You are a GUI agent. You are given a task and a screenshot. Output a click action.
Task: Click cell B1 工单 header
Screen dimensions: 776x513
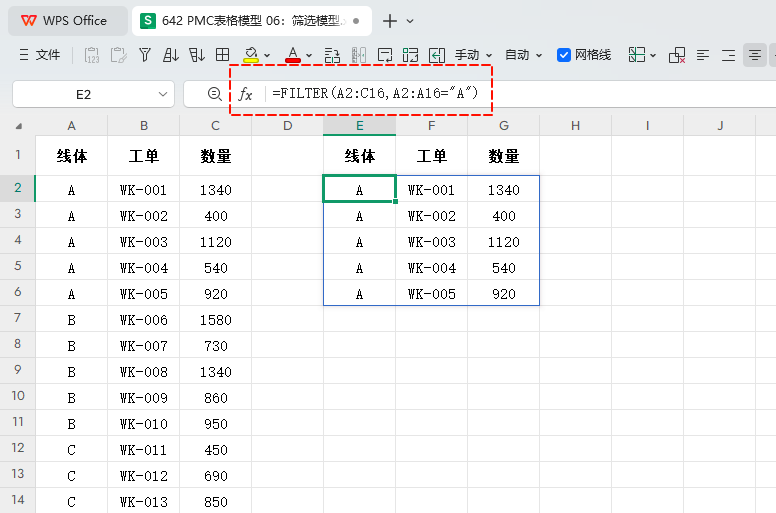pos(144,156)
